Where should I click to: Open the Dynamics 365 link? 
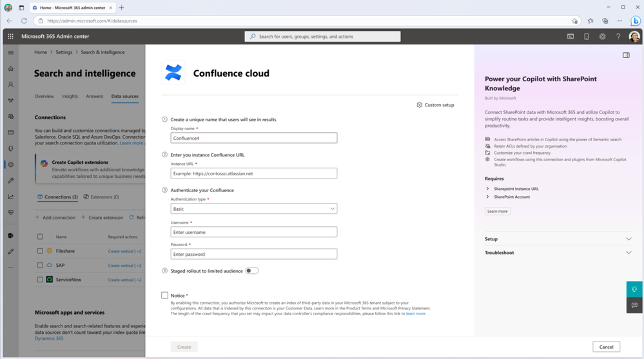point(49,338)
